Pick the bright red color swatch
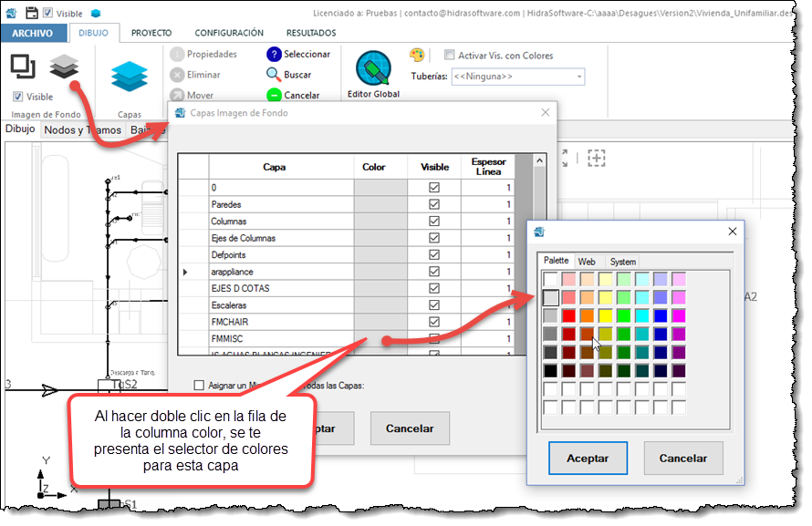 (x=569, y=315)
